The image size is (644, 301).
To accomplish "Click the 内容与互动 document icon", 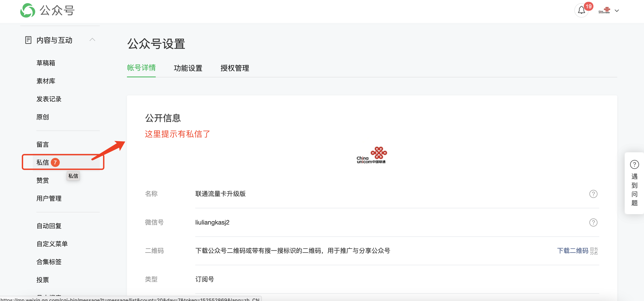I will (28, 40).
